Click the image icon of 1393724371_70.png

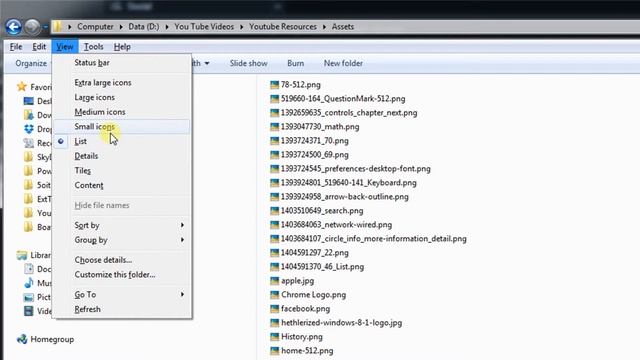coord(274,141)
